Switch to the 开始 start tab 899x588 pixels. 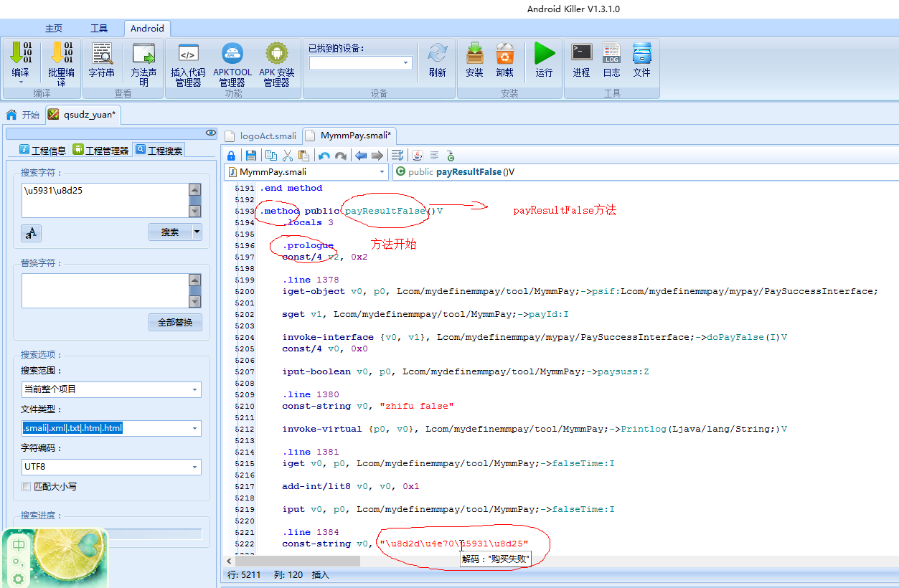[23, 115]
